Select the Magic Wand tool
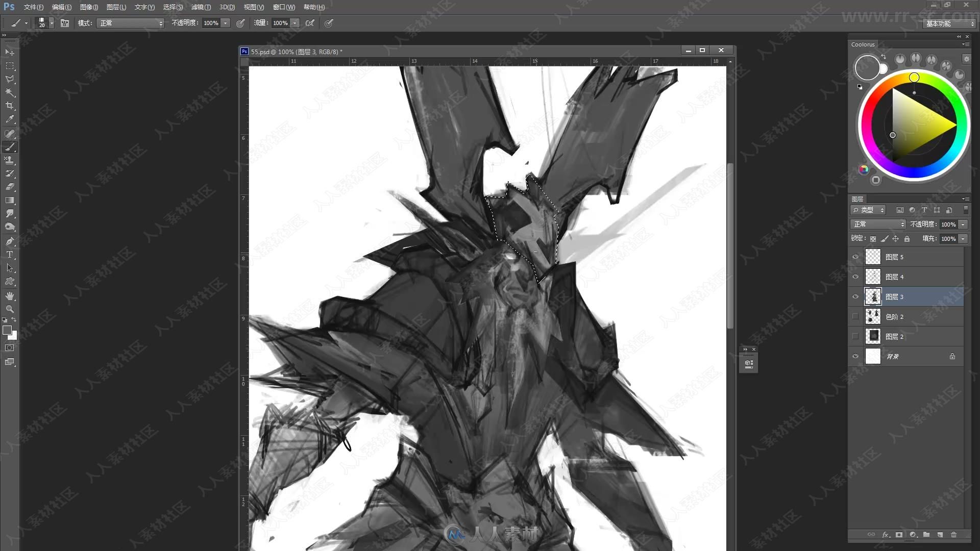This screenshot has width=980, height=551. pos(10,92)
